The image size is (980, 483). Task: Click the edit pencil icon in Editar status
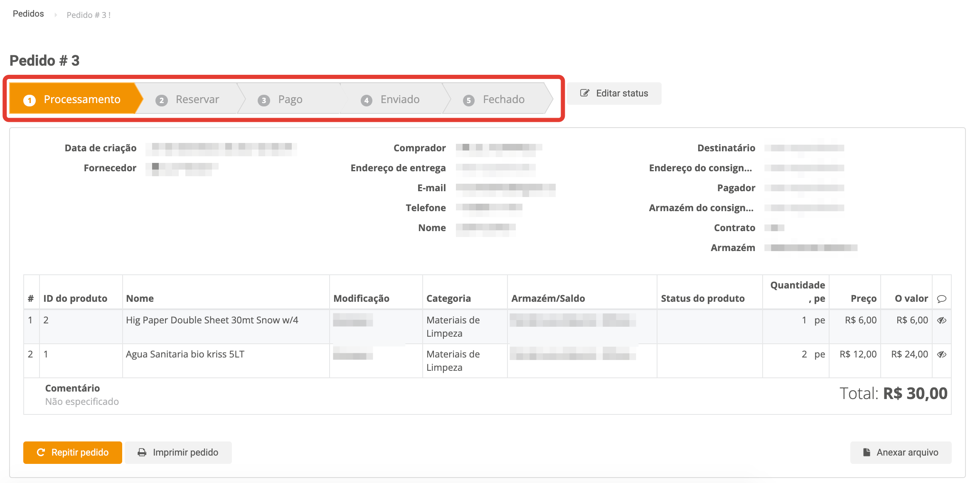(584, 93)
